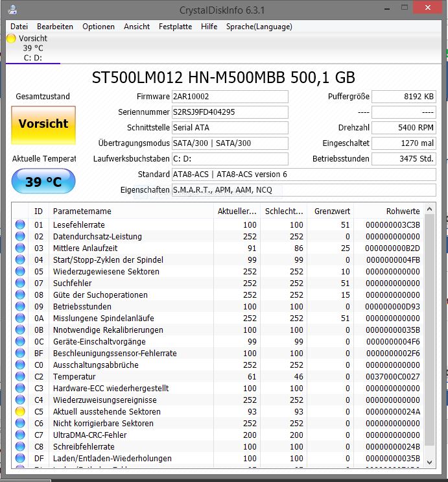Viewport: 448px width, 482px height.
Task: Click the blue status orb for Lesefehlerrate
Action: tap(20, 224)
